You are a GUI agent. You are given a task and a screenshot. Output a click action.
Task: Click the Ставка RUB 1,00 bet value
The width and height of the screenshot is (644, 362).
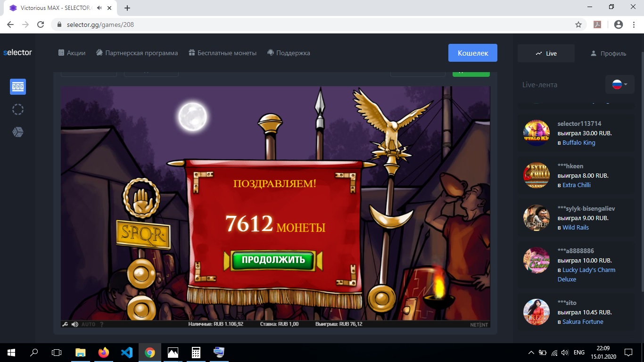(280, 324)
